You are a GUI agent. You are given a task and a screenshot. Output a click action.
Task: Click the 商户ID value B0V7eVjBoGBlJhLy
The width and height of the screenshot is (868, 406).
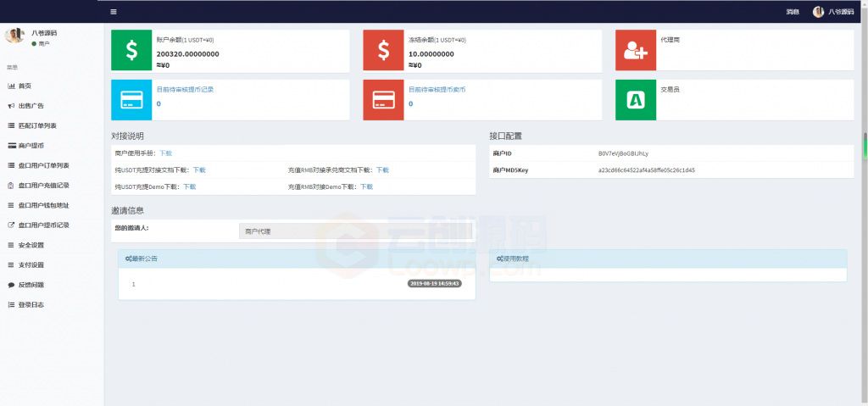623,153
